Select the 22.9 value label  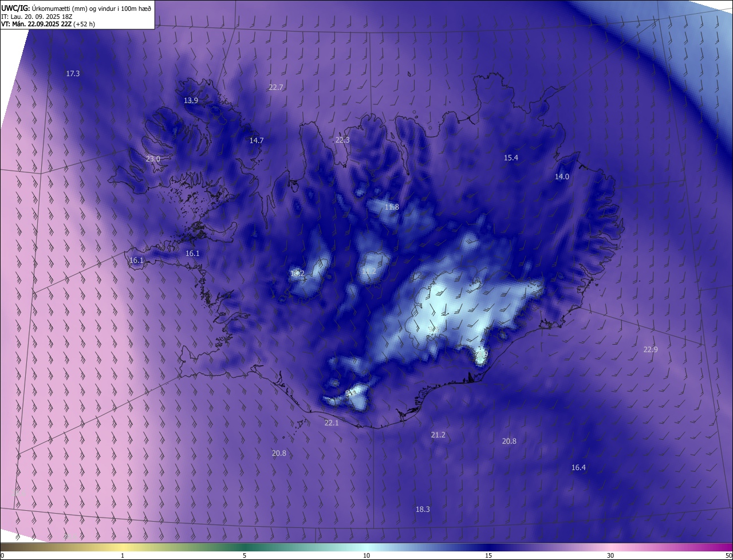click(x=651, y=349)
